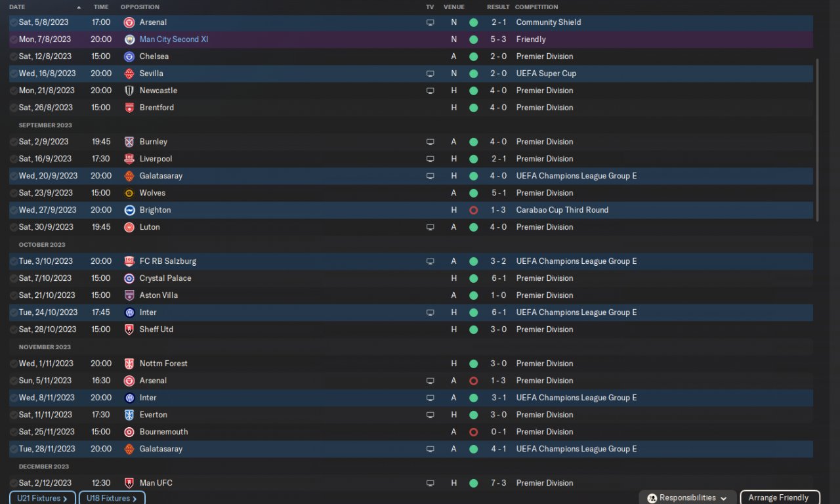
Task: Click the red loss indicator for Brighton
Action: (x=473, y=210)
